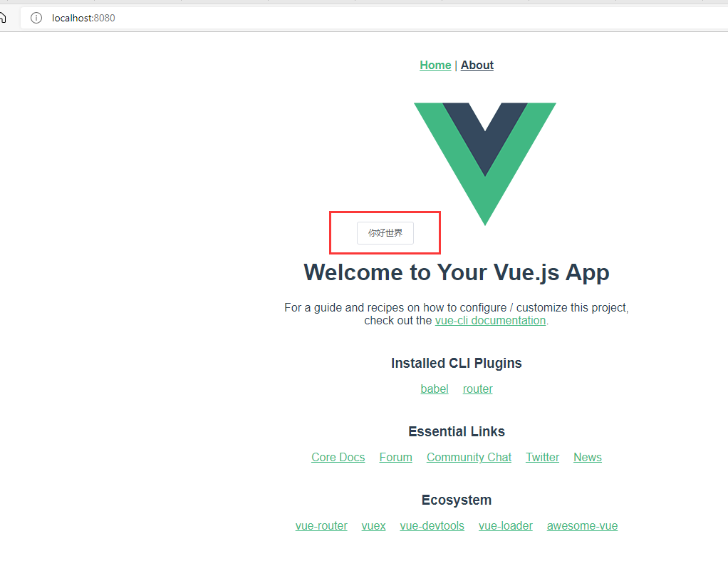This screenshot has height=576, width=728.
Task: Open the awesome-vue link
Action: coord(582,525)
